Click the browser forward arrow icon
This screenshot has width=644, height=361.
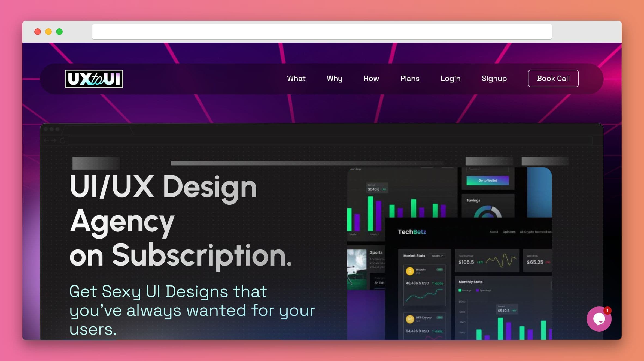pos(53,140)
